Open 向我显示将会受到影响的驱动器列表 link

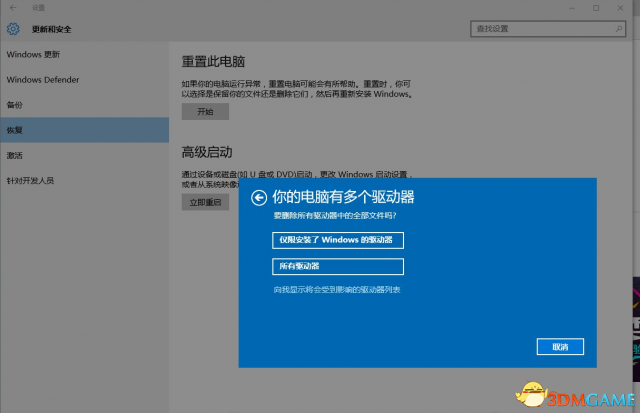coord(337,290)
